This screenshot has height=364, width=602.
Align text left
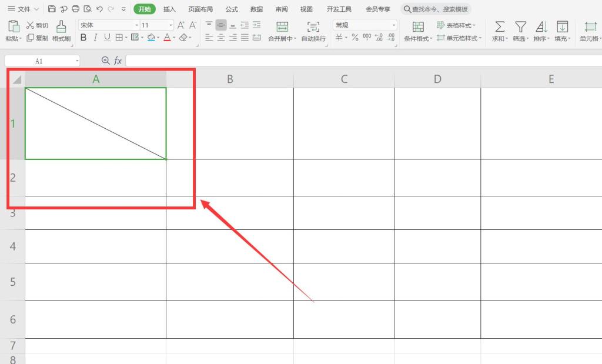point(209,37)
